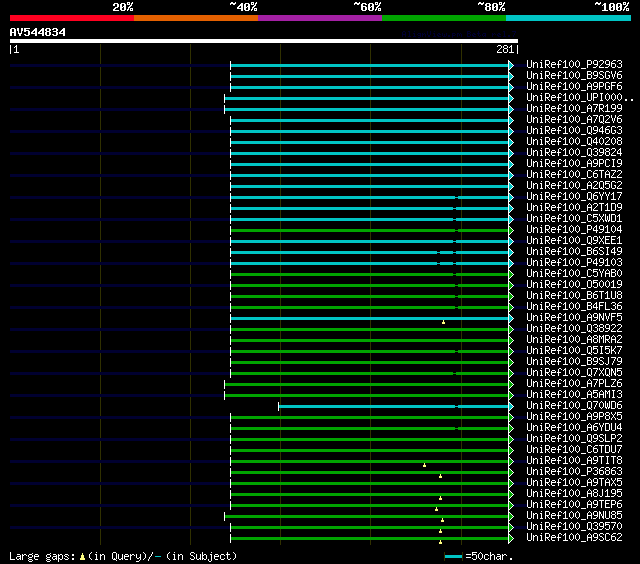Click the UniRef100_B6T1U8 label

(x=574, y=296)
